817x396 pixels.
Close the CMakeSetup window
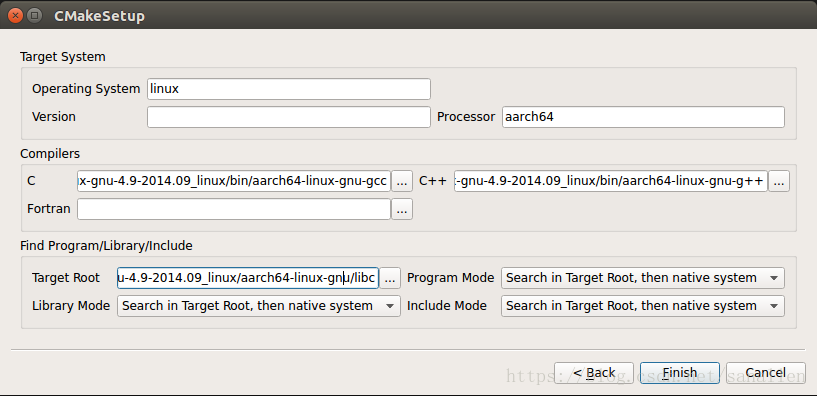point(15,15)
